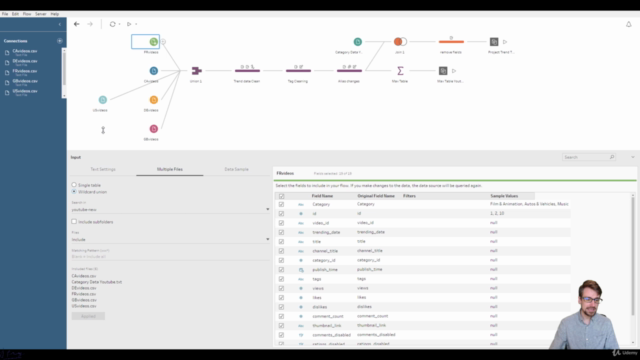640x360 pixels.
Task: Uncheck the views field checkbox
Action: [281, 288]
